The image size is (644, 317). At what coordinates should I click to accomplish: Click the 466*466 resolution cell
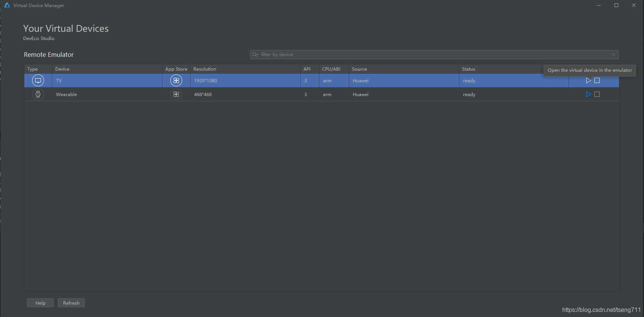click(x=245, y=94)
